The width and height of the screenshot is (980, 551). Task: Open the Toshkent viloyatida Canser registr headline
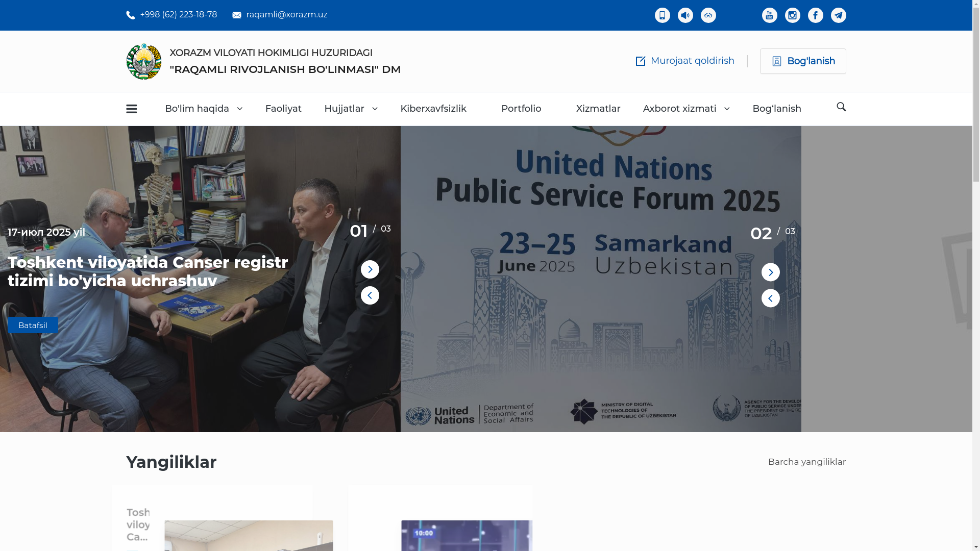pos(148,271)
